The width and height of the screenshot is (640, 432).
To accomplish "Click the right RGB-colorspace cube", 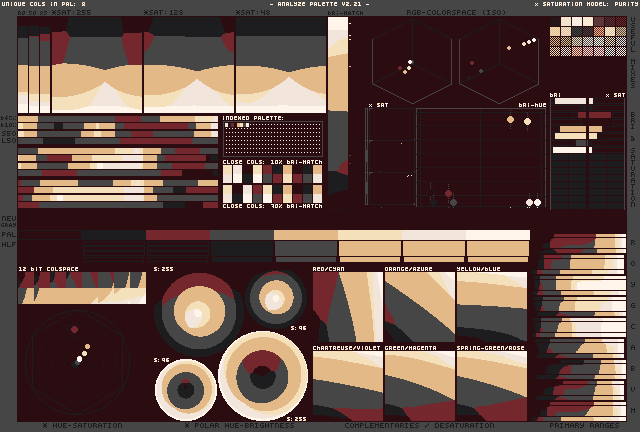I will [x=499, y=60].
